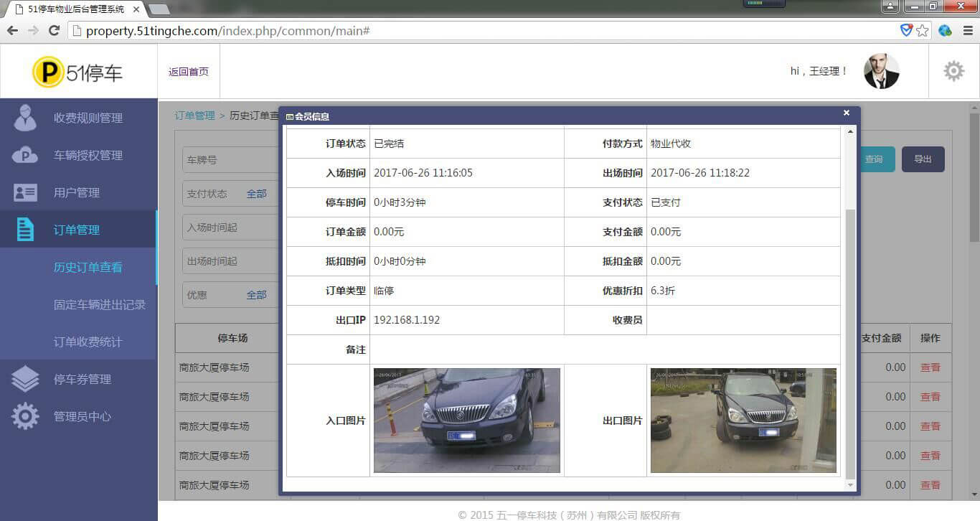This screenshot has width=980, height=521.
Task: Click the 返回首页 link
Action: (x=189, y=72)
